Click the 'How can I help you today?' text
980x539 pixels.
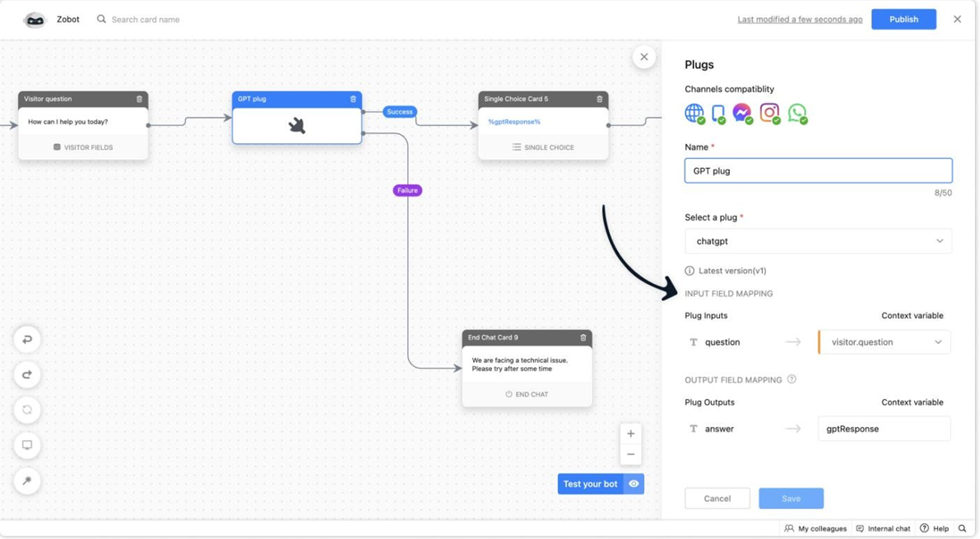point(68,122)
